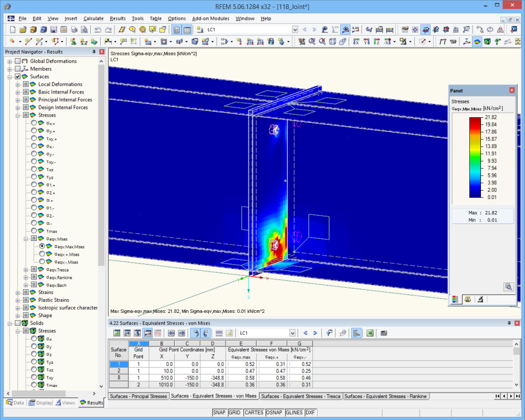Expand the σeqv,Tresca tree node
Screen dimensions: 525x420
pyautogui.click(x=26, y=270)
